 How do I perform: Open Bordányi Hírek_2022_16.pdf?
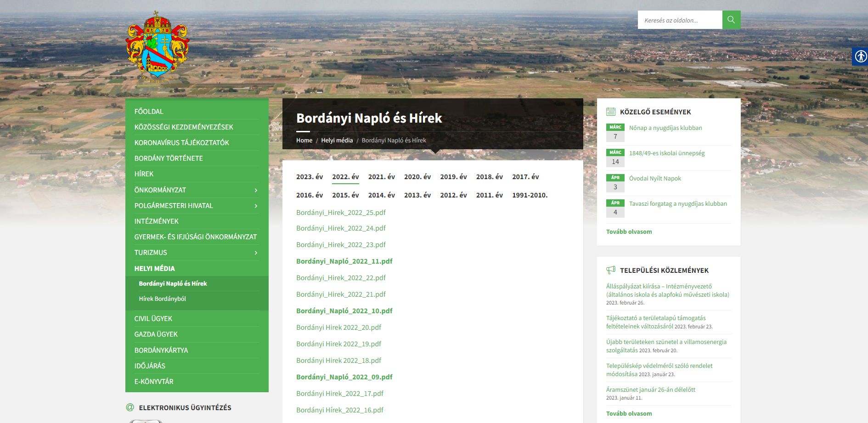pyautogui.click(x=340, y=410)
